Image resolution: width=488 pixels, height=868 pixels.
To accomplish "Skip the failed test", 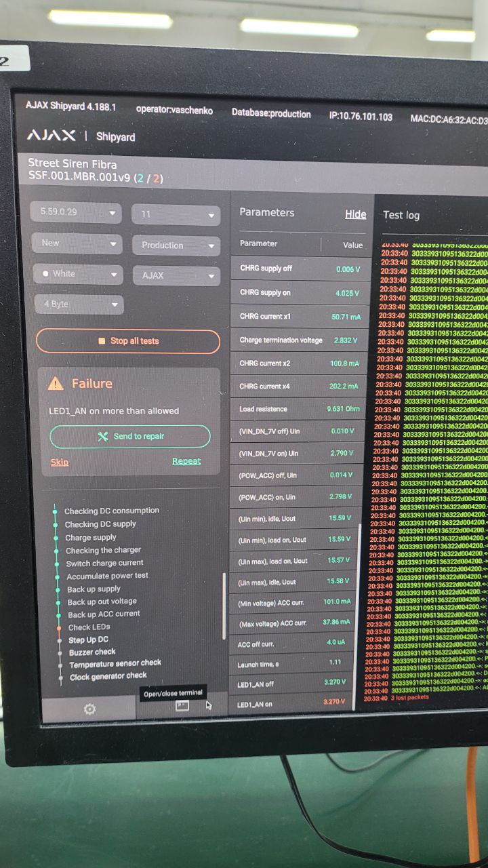I will [60, 462].
